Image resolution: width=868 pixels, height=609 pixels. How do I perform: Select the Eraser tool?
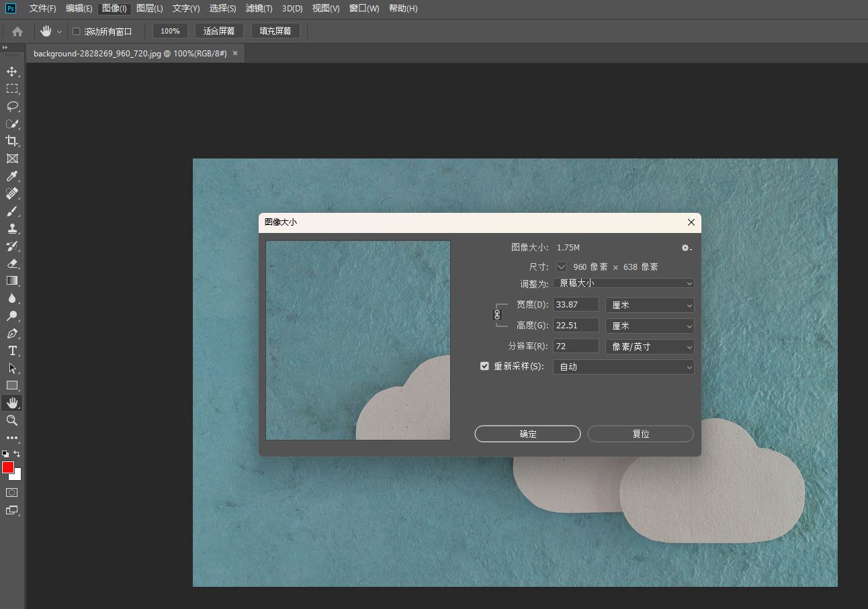12,264
